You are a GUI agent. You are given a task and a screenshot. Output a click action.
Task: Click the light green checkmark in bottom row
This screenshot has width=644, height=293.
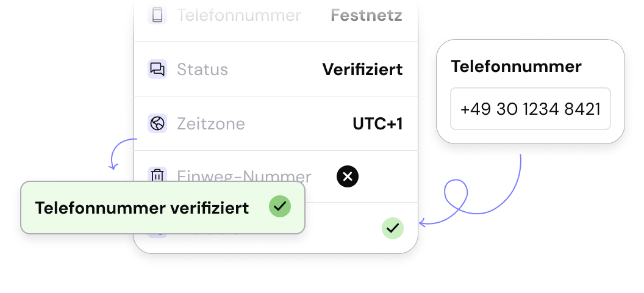[393, 228]
